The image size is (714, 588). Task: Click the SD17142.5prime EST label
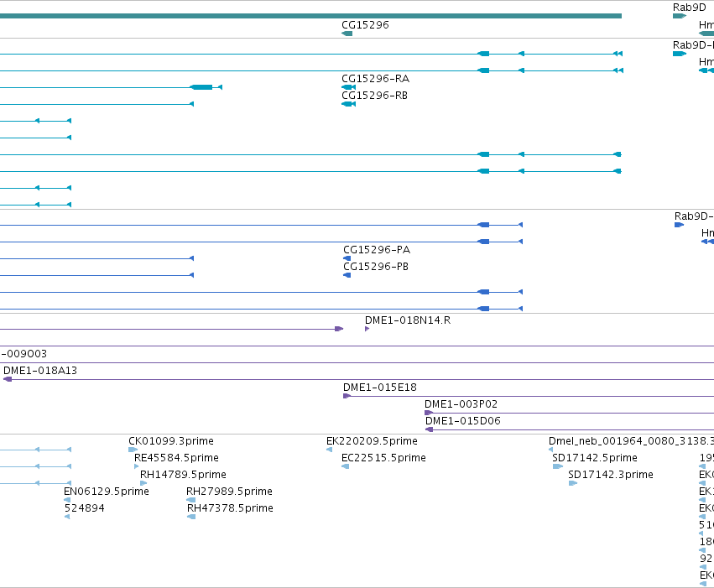tap(595, 458)
